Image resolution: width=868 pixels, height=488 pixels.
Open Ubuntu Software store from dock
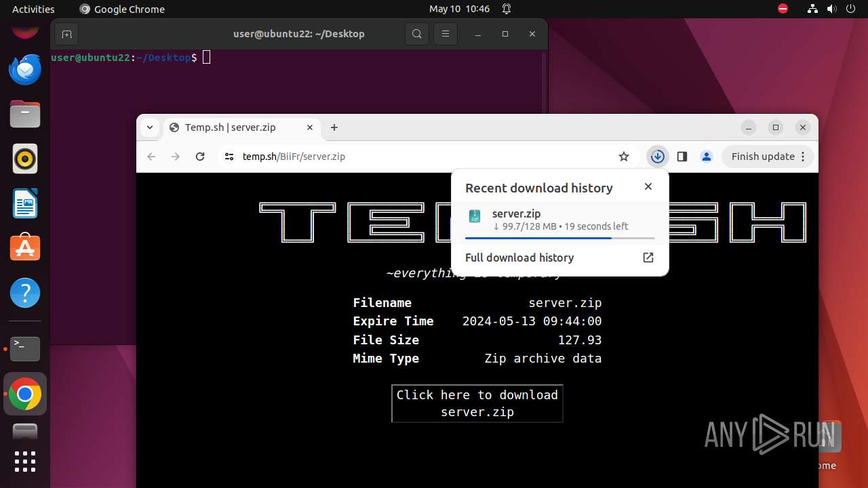point(25,248)
